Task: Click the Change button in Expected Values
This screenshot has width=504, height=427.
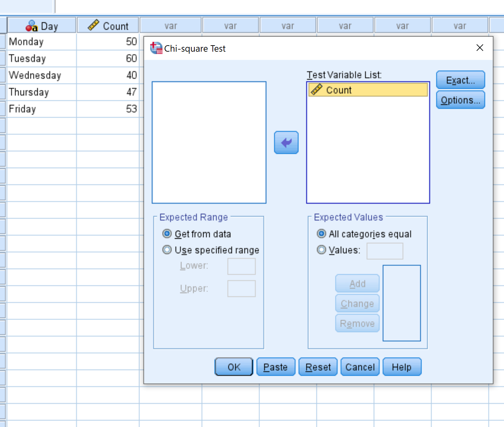Action: (x=357, y=303)
